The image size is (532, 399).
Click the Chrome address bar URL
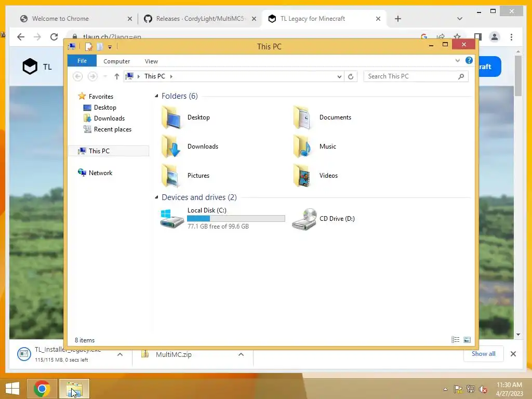click(112, 37)
